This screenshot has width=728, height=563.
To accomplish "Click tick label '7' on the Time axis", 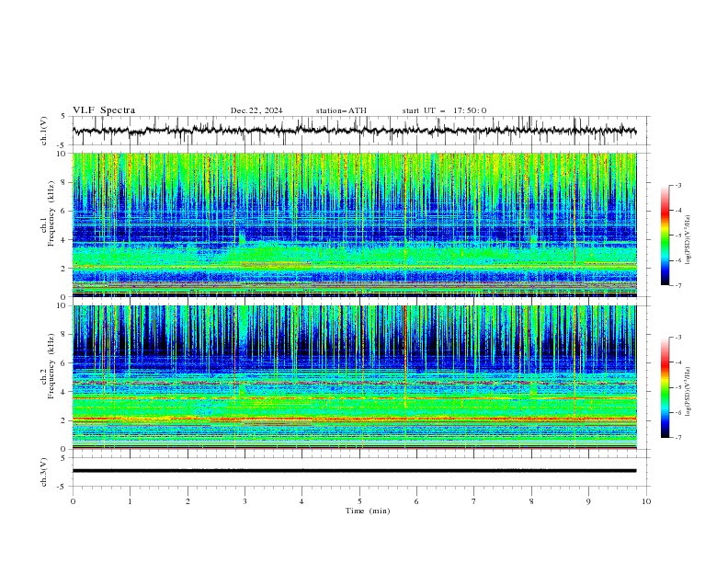I will 474,501.
